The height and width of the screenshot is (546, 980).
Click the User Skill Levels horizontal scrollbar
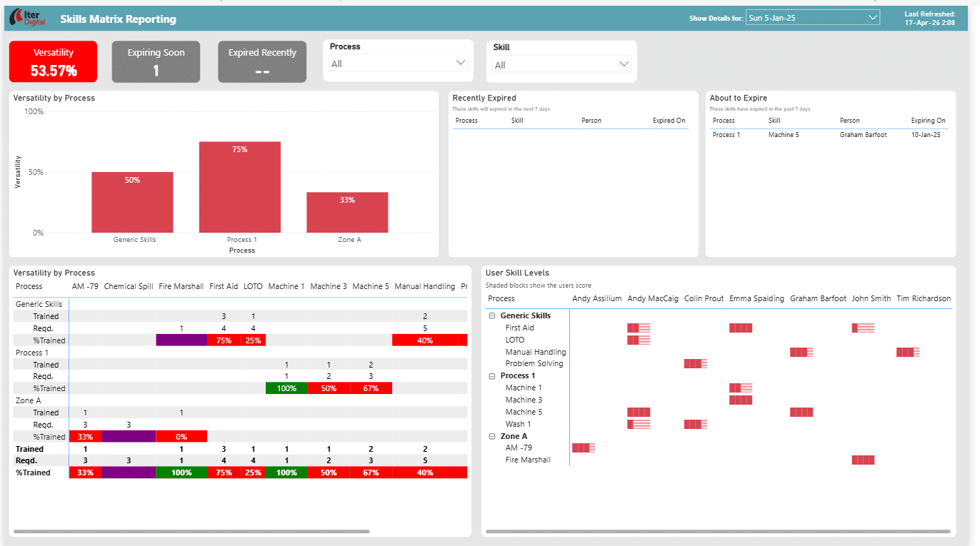[x=718, y=532]
